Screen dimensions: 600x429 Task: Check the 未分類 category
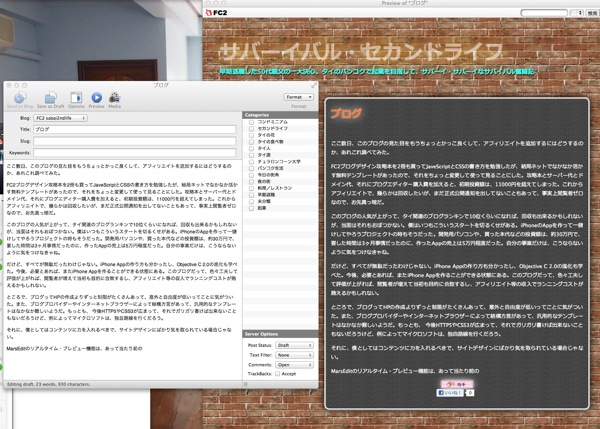click(x=251, y=202)
